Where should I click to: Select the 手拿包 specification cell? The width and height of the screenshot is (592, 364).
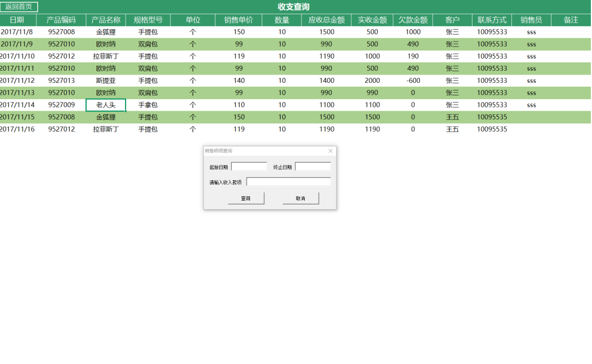point(148,105)
